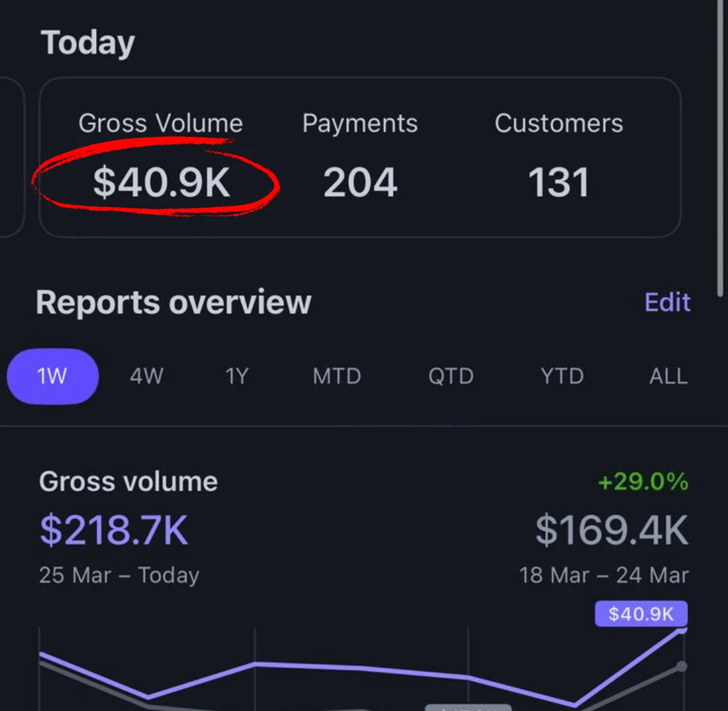This screenshot has height=711, width=728.
Task: Select the 1W time range tab
Action: [52, 376]
